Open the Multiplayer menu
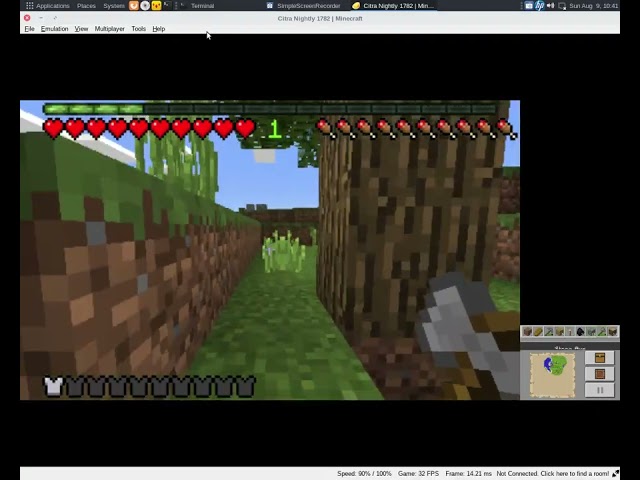 [109, 29]
